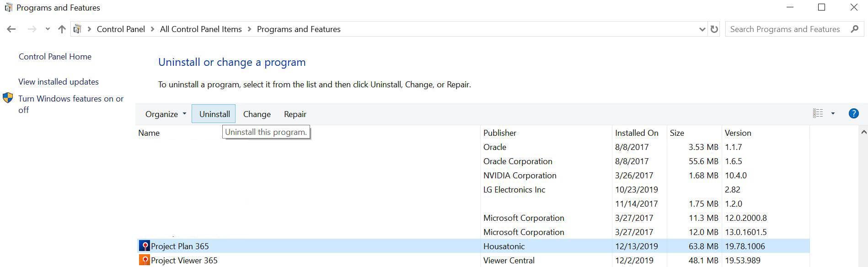Viewport: 868px width, 267px height.
Task: Click Programs and Features breadcrumb
Action: (299, 29)
